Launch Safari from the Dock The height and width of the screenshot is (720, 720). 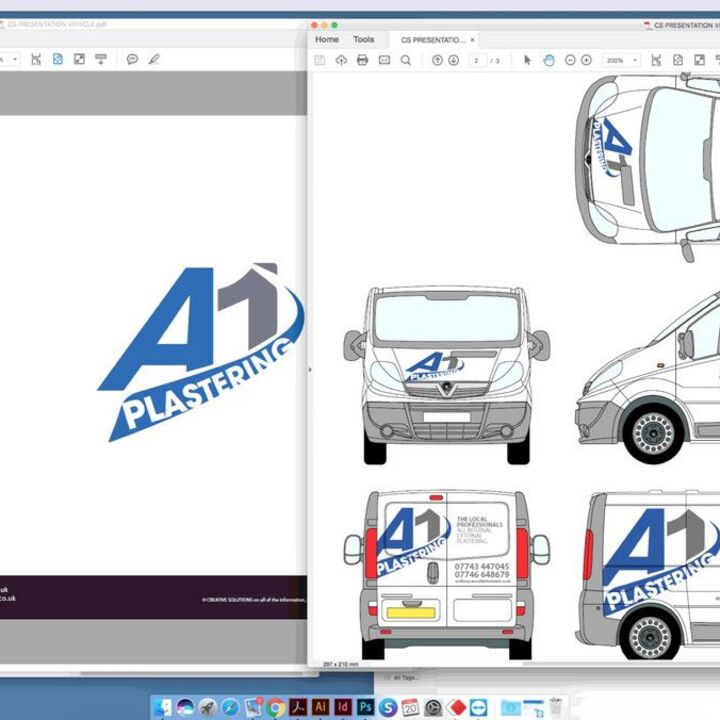[x=230, y=707]
